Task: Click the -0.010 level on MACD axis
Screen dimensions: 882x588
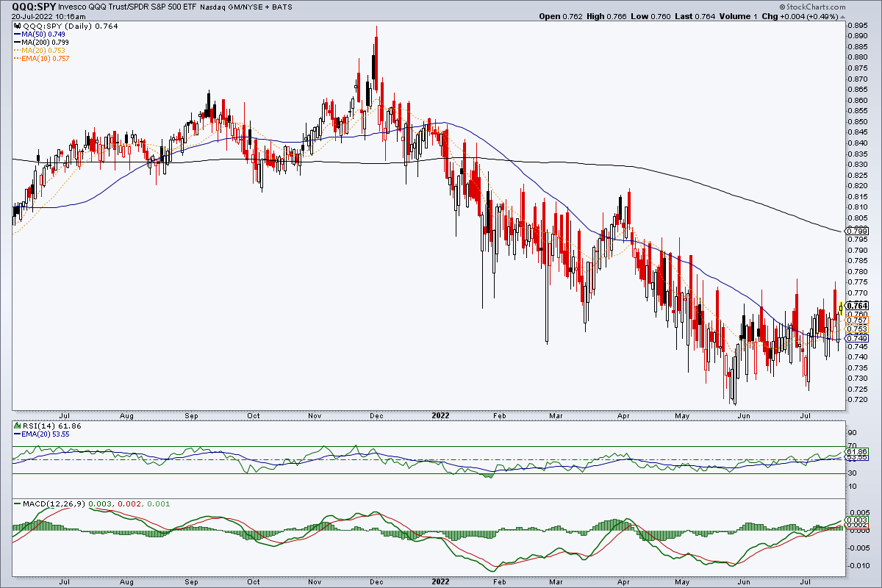Action: 859,565
